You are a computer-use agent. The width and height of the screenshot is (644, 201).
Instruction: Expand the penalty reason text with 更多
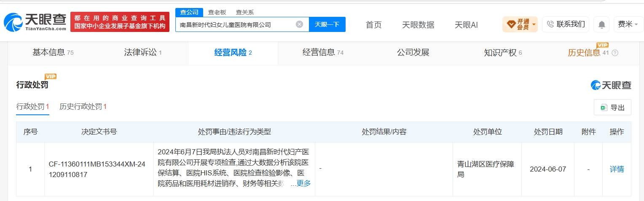(x=303, y=183)
